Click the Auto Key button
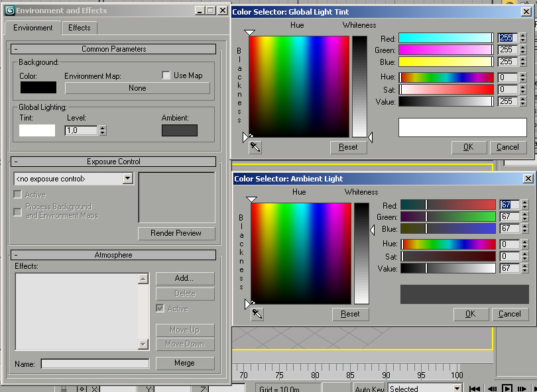Image resolution: width=537 pixels, height=392 pixels. 369,388
